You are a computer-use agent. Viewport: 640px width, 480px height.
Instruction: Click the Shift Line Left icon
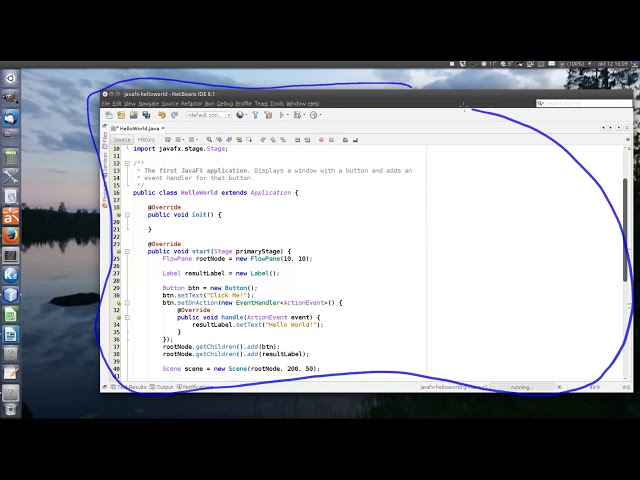[x=297, y=140]
